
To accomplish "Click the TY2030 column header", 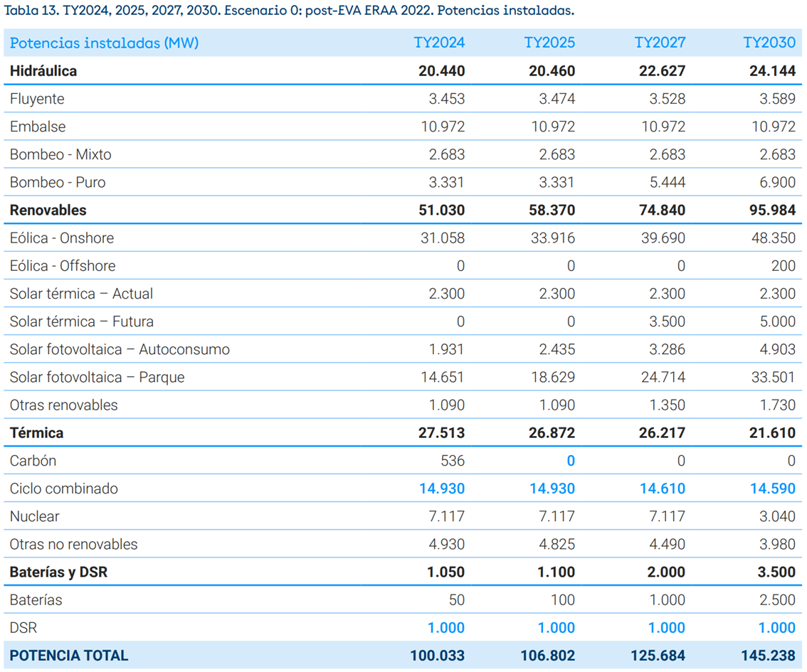I will (769, 43).
